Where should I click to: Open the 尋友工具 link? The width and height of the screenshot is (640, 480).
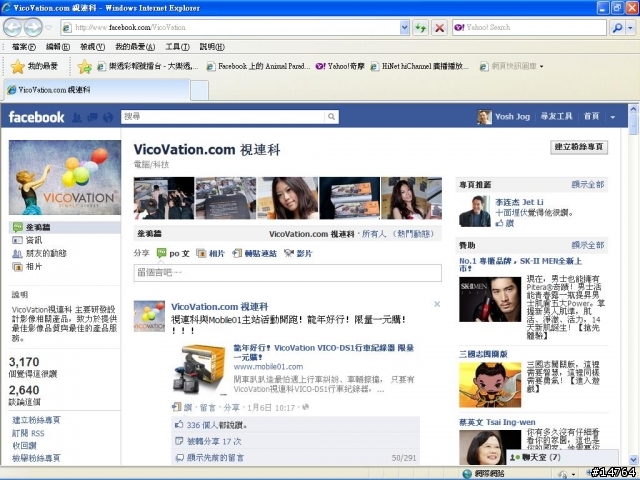556,117
